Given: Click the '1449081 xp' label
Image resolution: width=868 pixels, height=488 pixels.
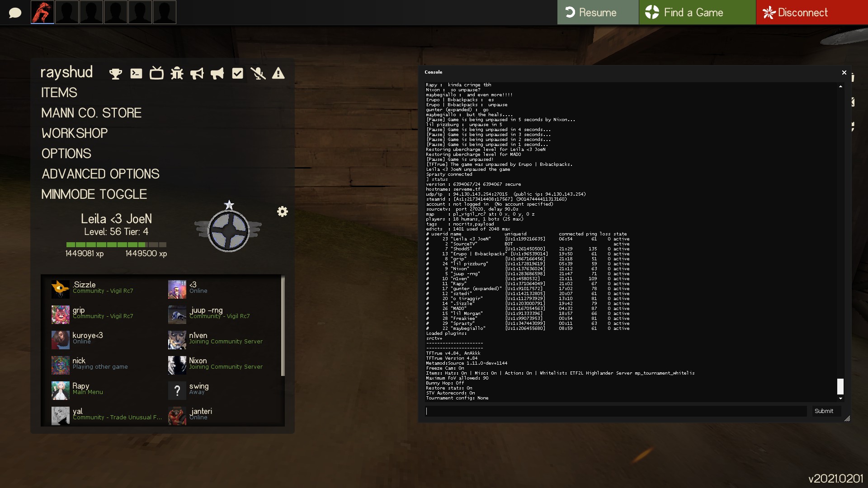Looking at the screenshot, I should coord(85,253).
